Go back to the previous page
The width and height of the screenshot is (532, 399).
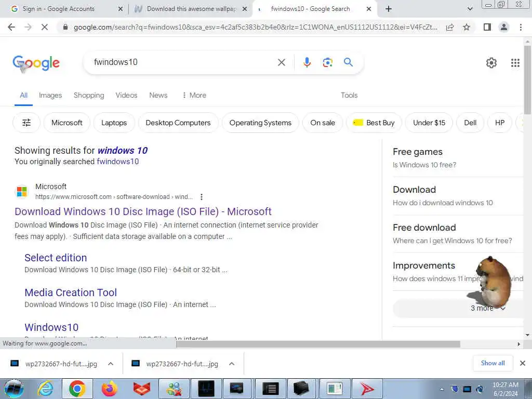tap(11, 27)
